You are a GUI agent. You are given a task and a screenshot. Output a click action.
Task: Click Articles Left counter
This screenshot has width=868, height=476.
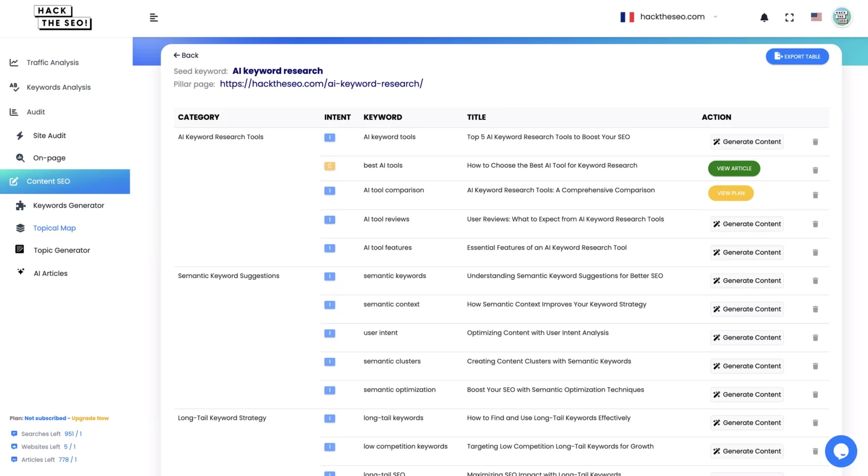pyautogui.click(x=44, y=460)
